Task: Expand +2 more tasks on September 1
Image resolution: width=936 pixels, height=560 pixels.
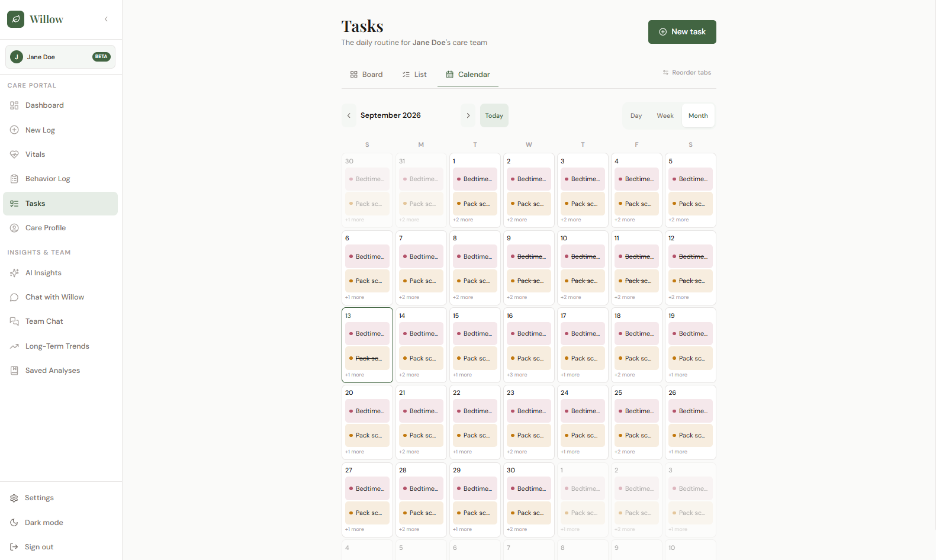Action: (x=463, y=220)
